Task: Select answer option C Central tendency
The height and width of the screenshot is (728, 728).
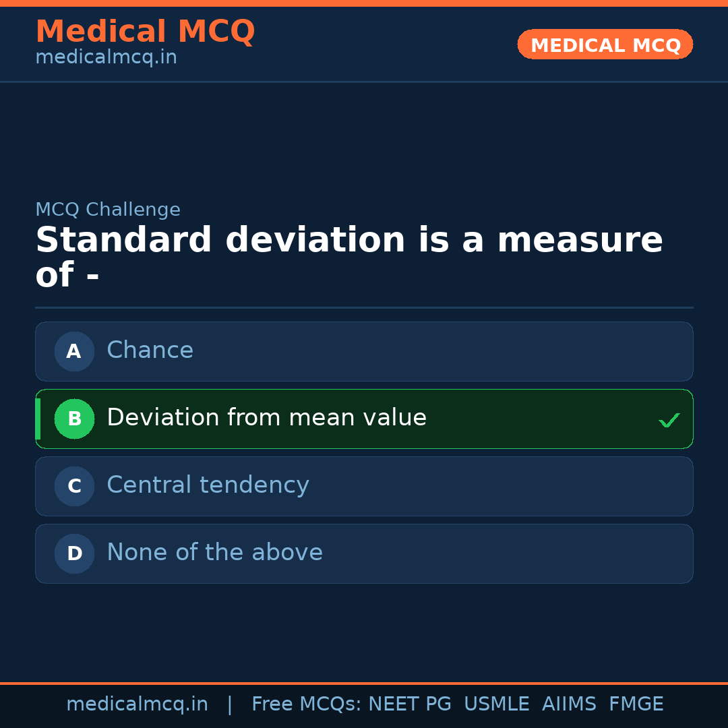Action: (364, 486)
